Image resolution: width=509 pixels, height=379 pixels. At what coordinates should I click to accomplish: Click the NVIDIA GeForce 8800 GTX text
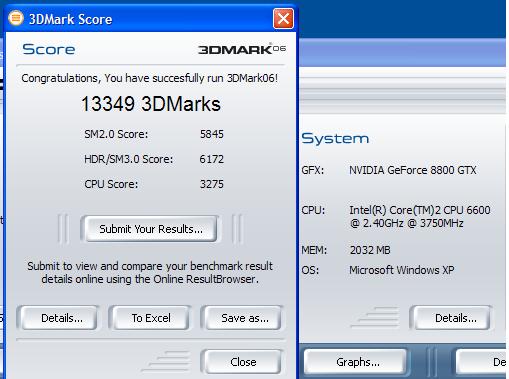click(413, 170)
